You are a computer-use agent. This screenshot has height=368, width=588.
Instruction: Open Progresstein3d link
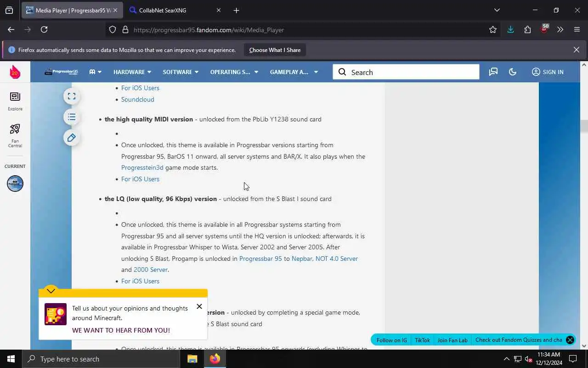pos(142,167)
